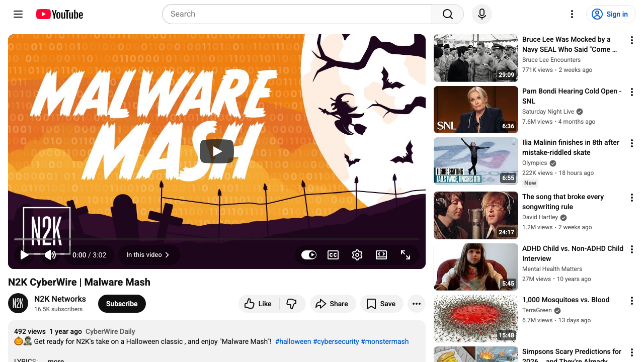The image size is (644, 362).
Task: Open Bruce Lee Navy SEAL video thumbnail
Action: 476,58
